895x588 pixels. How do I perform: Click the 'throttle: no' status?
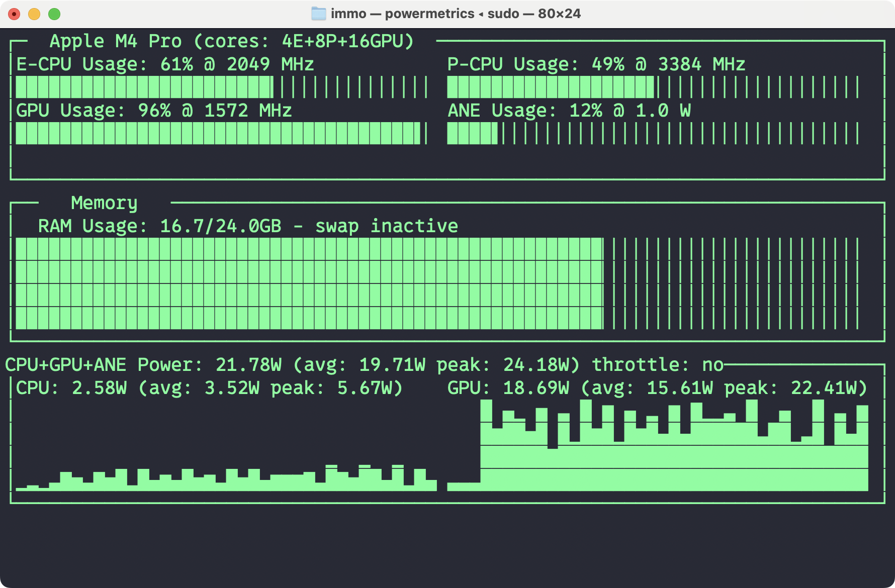pyautogui.click(x=658, y=365)
